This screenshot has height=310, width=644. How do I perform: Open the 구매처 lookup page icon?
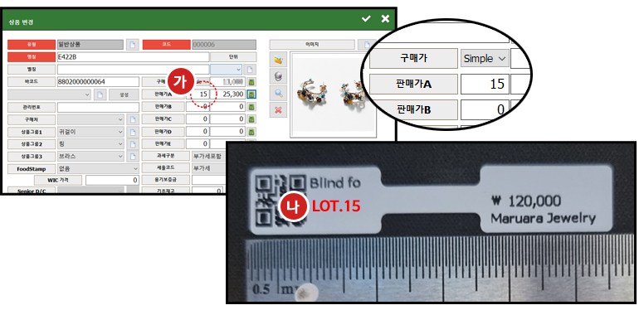[132, 119]
